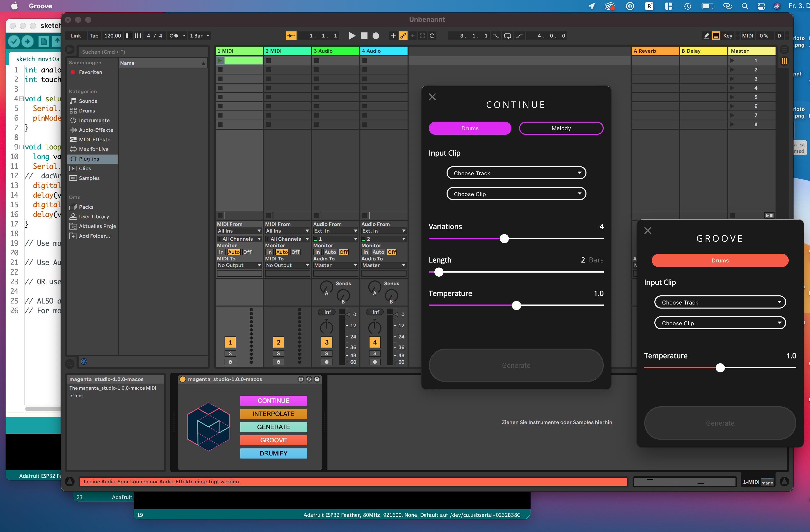
Task: Solo track 3 Audio
Action: click(326, 353)
